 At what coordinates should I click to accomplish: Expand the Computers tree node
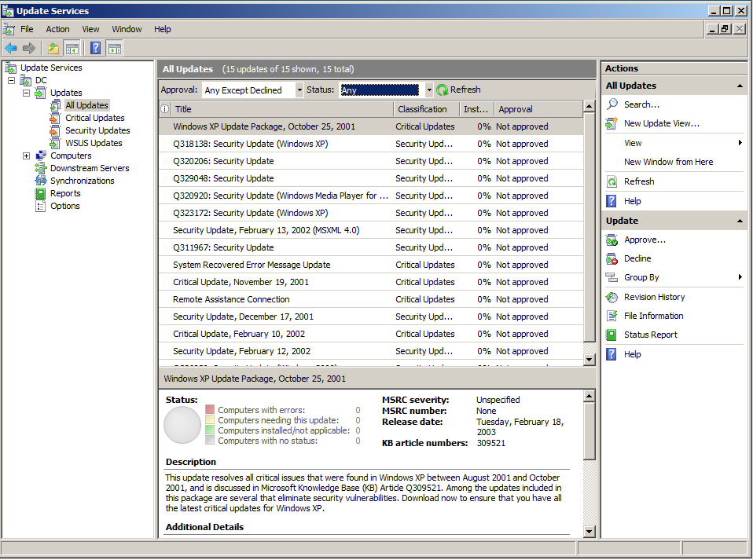point(27,156)
